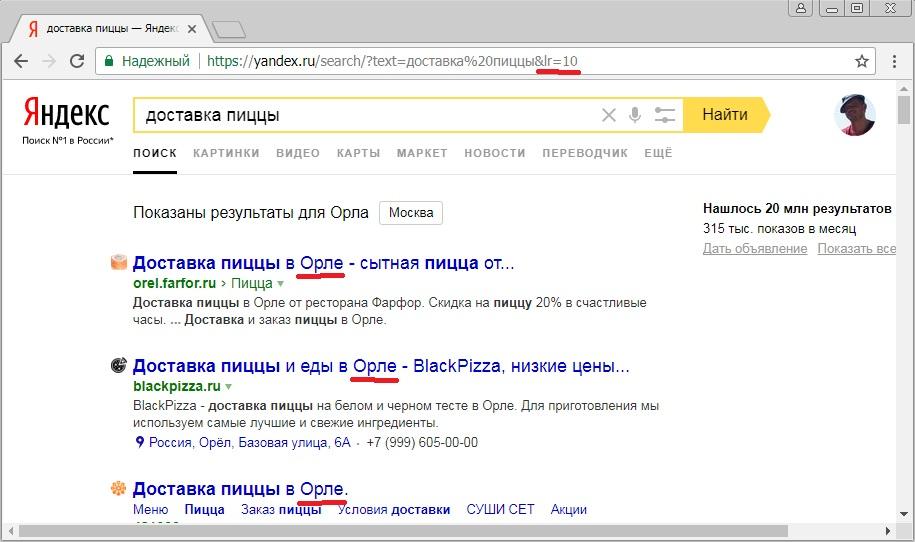Click the green padlock security icon
915x542 pixels.
[x=109, y=61]
